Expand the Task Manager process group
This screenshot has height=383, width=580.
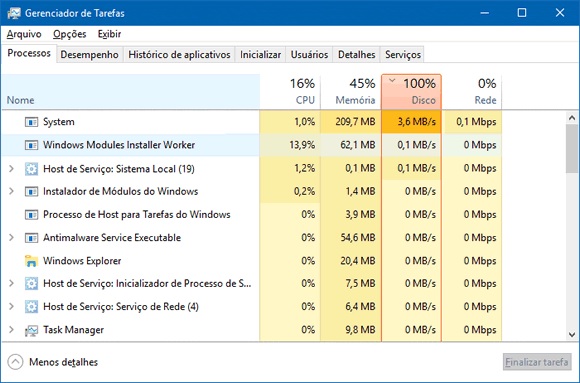(x=11, y=330)
